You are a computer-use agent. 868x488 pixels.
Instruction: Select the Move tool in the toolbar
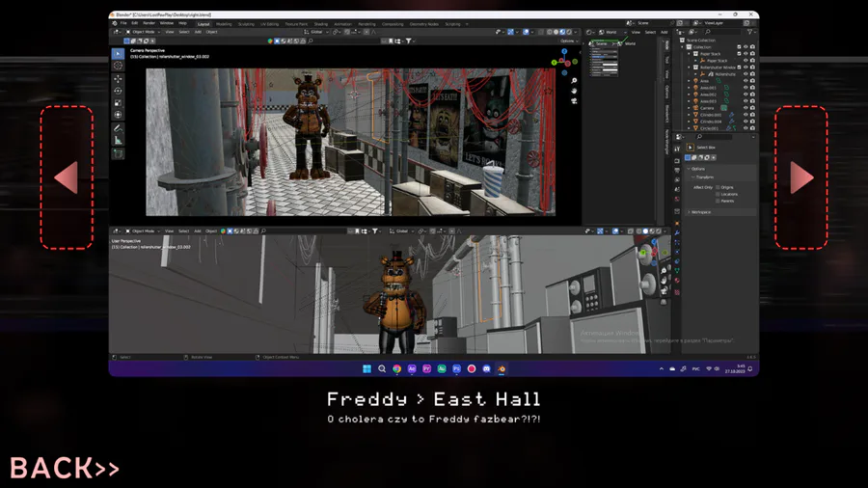(x=118, y=79)
